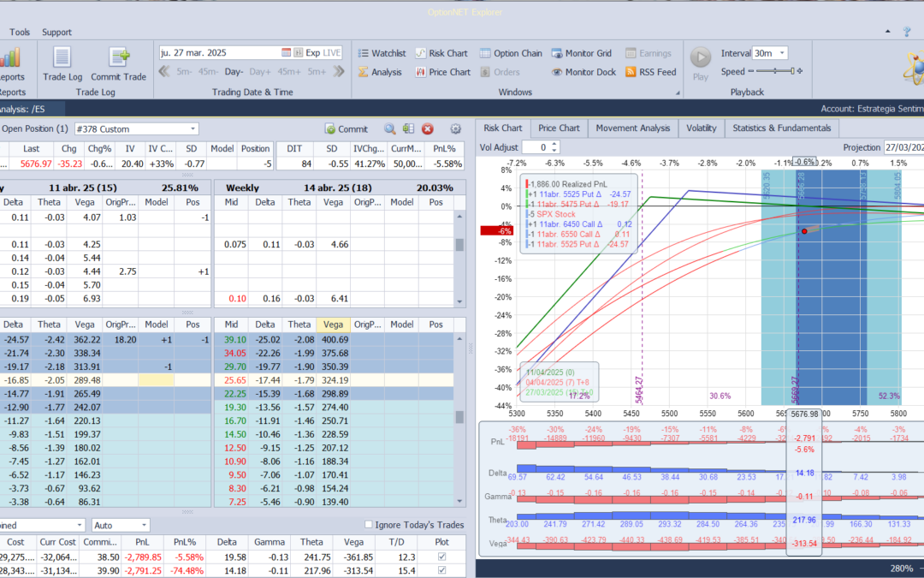This screenshot has height=578, width=924.
Task: Click the Commit button
Action: (x=346, y=128)
